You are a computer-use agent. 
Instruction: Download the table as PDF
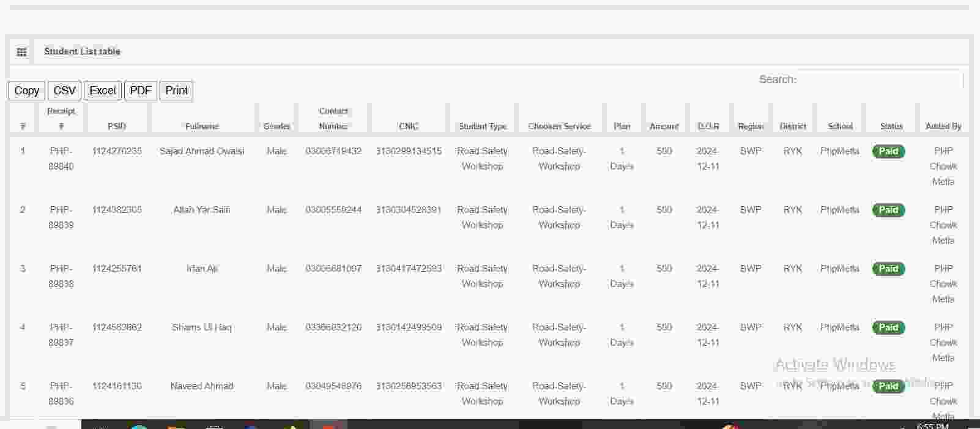pos(140,91)
